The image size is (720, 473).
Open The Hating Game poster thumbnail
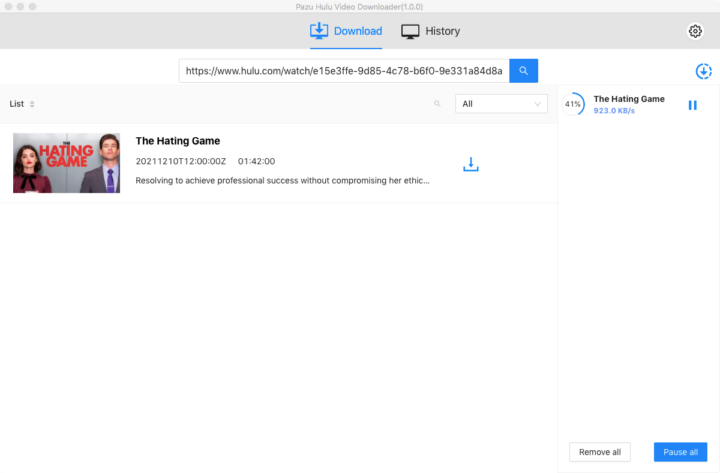66,163
